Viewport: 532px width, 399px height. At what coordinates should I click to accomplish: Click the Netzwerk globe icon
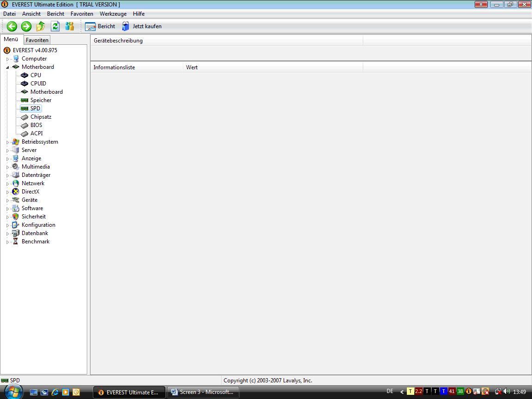(x=16, y=183)
